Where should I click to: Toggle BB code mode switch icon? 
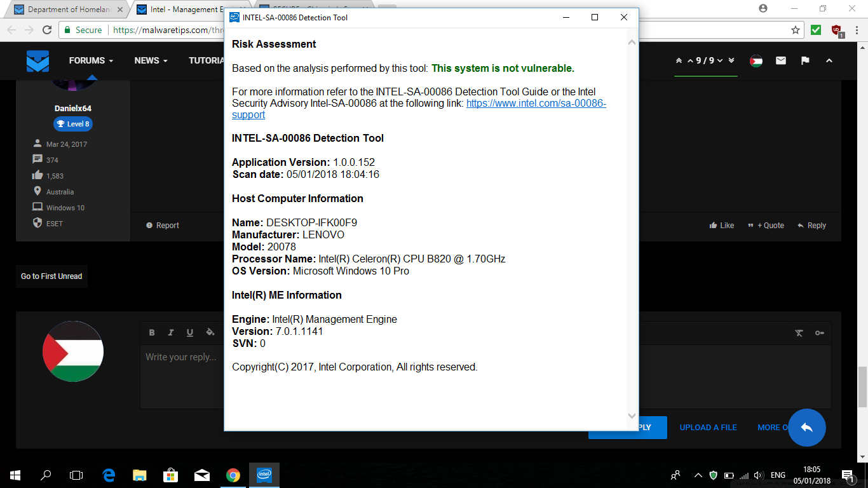(820, 333)
